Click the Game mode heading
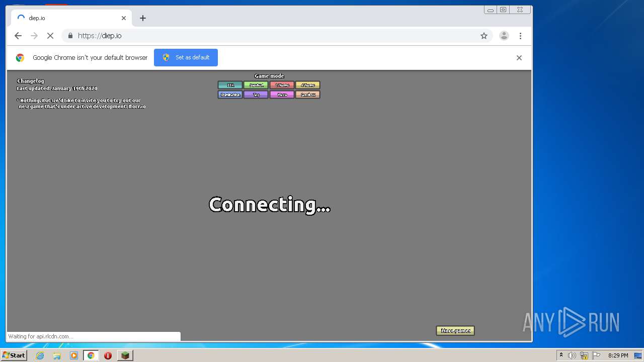The image size is (644, 362). (x=269, y=76)
